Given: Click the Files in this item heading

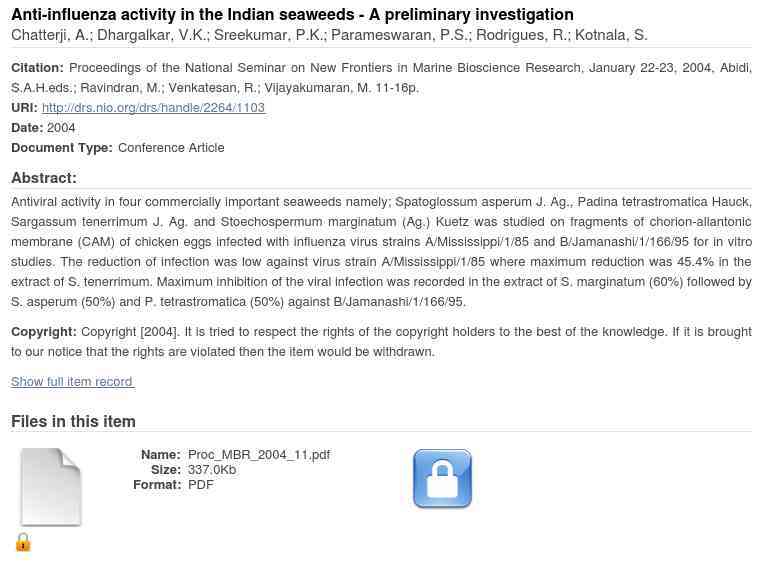Looking at the screenshot, I should click(x=73, y=421).
